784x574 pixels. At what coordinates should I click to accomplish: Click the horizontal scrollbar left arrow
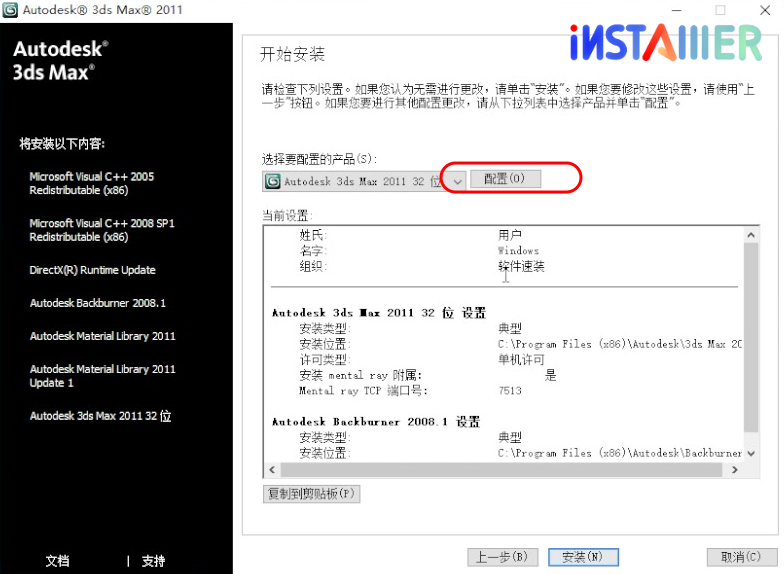coord(272,470)
